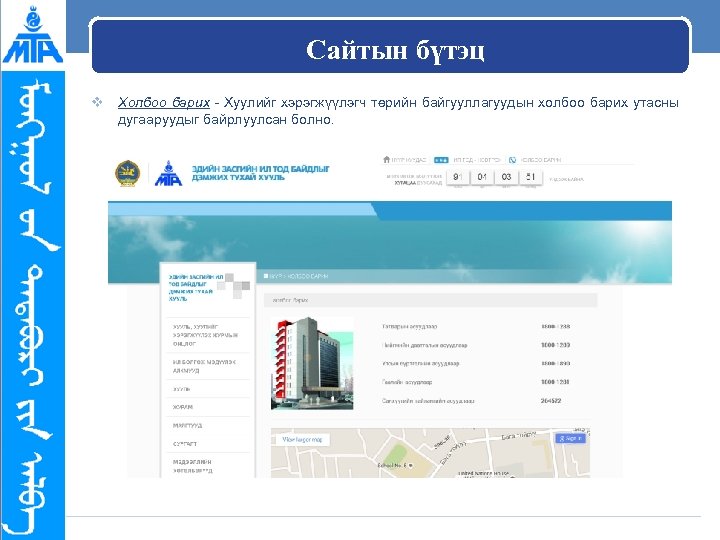Click the countdown box showing 51
The height and width of the screenshot is (540, 720).
click(530, 177)
